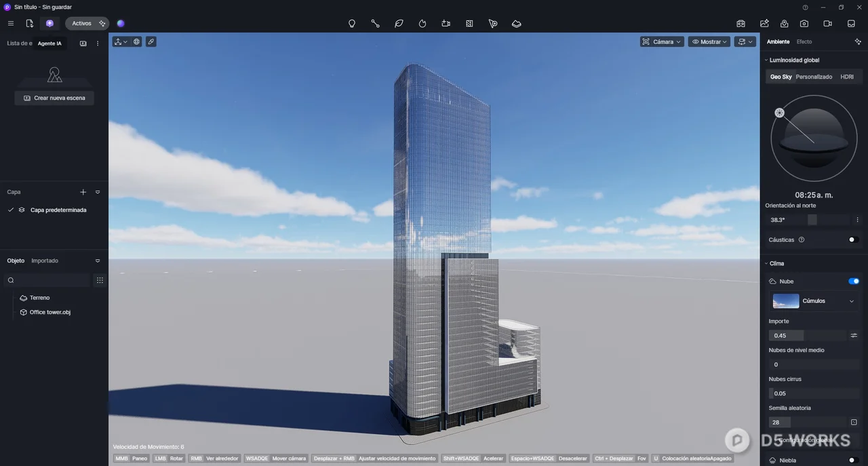Click the Nubes cirrus value field
This screenshot has height=466, width=868.
point(814,393)
